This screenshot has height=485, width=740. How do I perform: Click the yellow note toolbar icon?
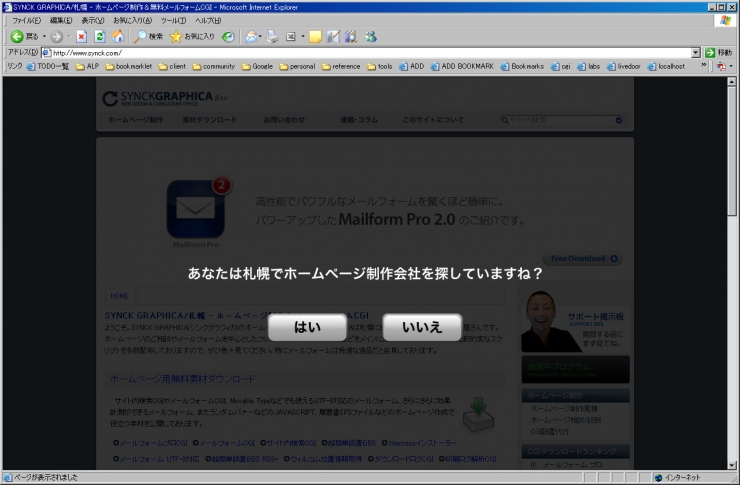315,36
